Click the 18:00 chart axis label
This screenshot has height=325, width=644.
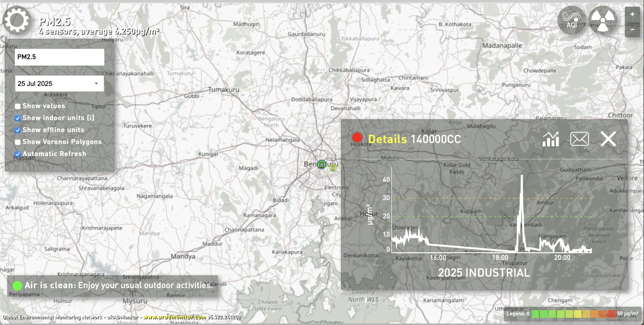[x=500, y=258]
